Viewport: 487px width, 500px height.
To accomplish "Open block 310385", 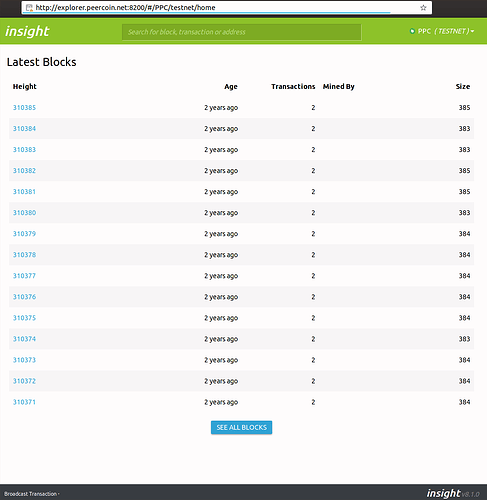I will (x=24, y=108).
